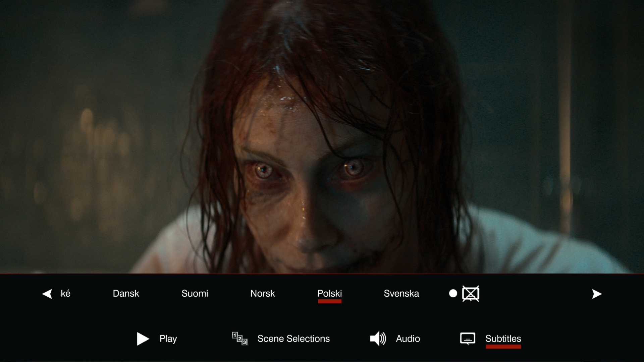644x362 pixels.
Task: Select the highlighted Polski subtitle option
Action: 330,294
